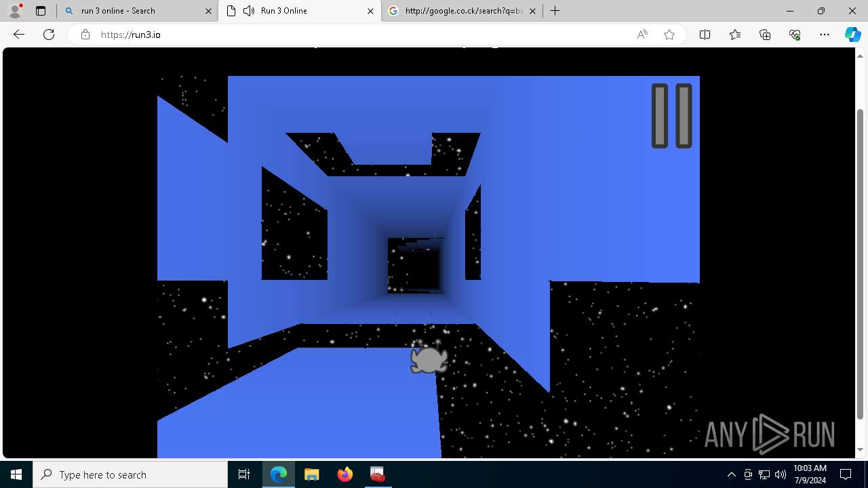Click the page vertical scrollbar thumb

tap(861, 263)
